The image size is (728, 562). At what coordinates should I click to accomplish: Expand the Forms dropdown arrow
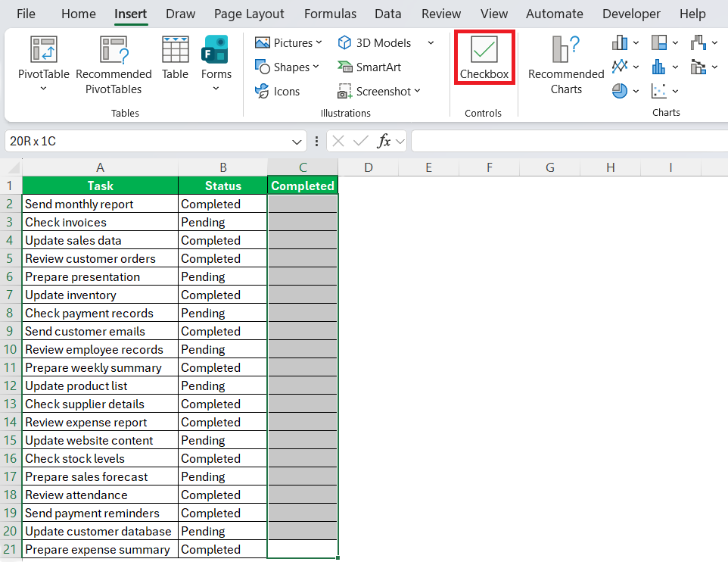216,89
